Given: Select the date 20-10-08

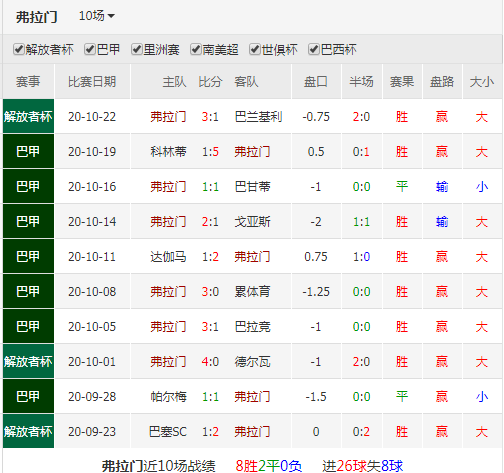Looking at the screenshot, I should click(92, 292).
